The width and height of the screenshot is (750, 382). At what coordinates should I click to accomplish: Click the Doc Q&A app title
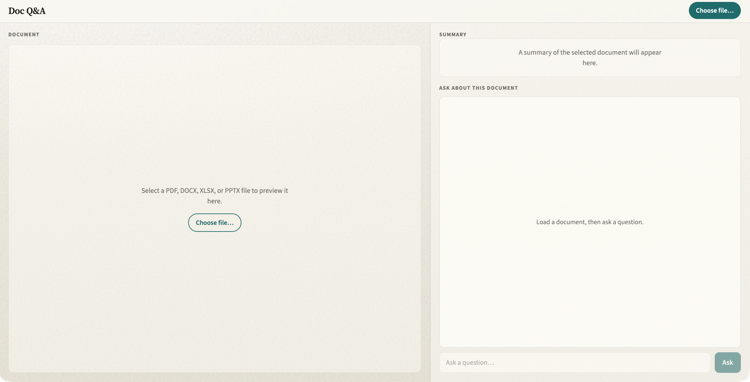point(27,11)
